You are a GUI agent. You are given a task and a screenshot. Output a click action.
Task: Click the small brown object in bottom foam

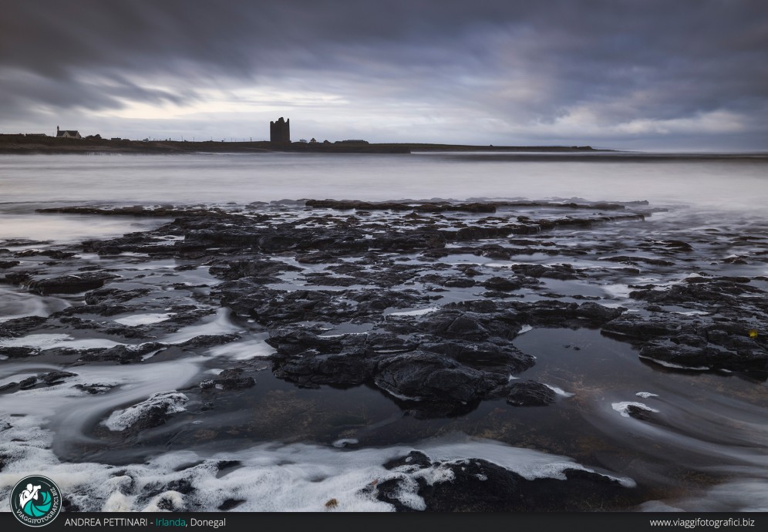tap(332, 503)
